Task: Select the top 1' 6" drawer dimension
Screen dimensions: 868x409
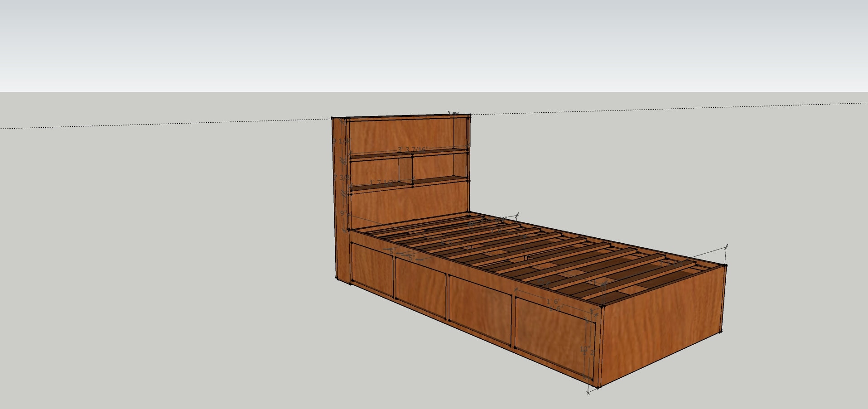Action: pyautogui.click(x=553, y=302)
